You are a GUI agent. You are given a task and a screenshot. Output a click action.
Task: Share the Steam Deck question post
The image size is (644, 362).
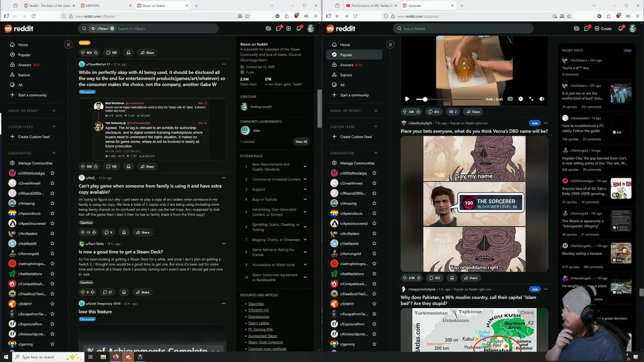click(x=142, y=292)
